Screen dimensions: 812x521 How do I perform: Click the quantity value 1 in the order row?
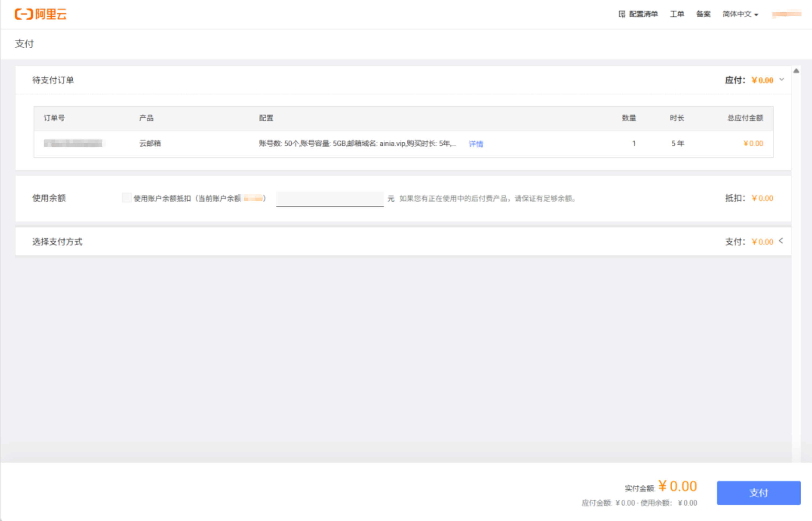[634, 144]
